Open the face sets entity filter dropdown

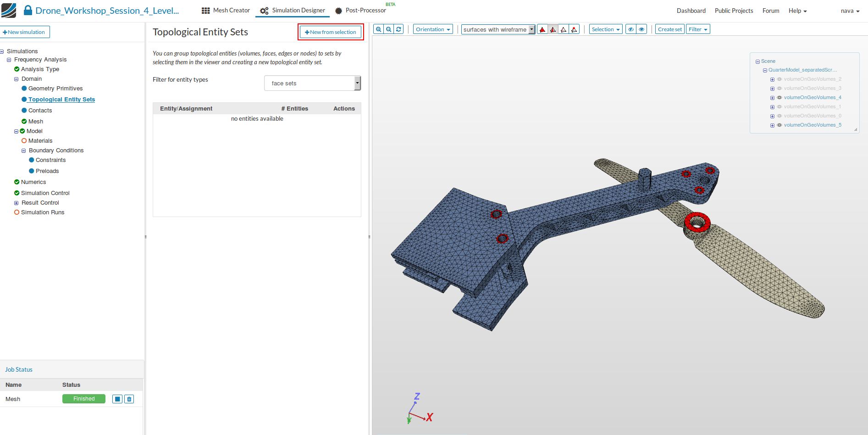click(312, 83)
